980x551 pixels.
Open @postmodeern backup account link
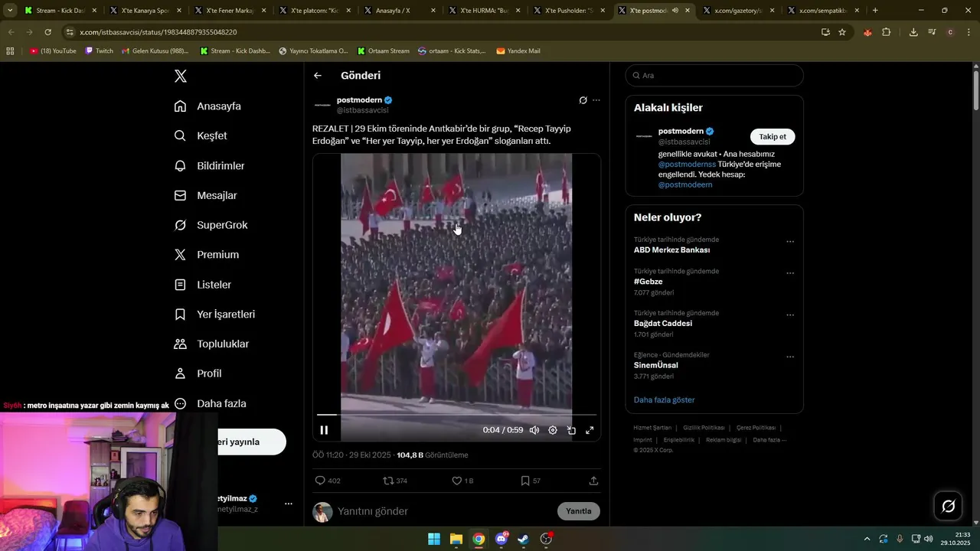[x=685, y=184]
